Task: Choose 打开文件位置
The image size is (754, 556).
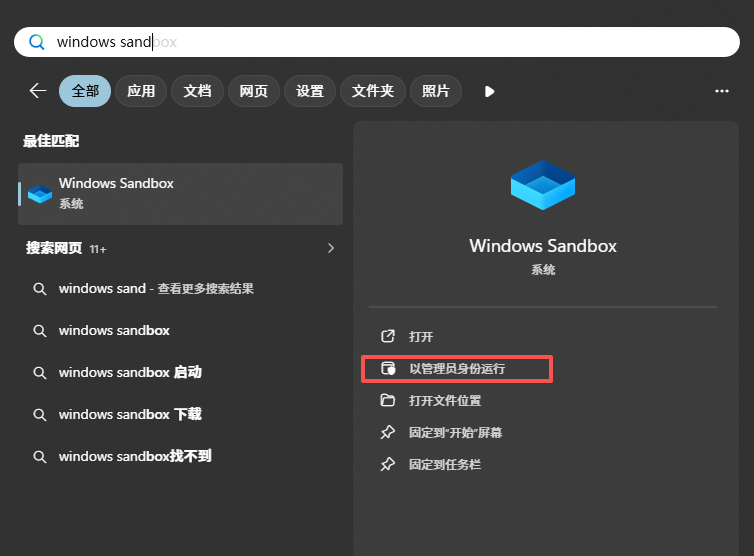Action: (x=445, y=401)
